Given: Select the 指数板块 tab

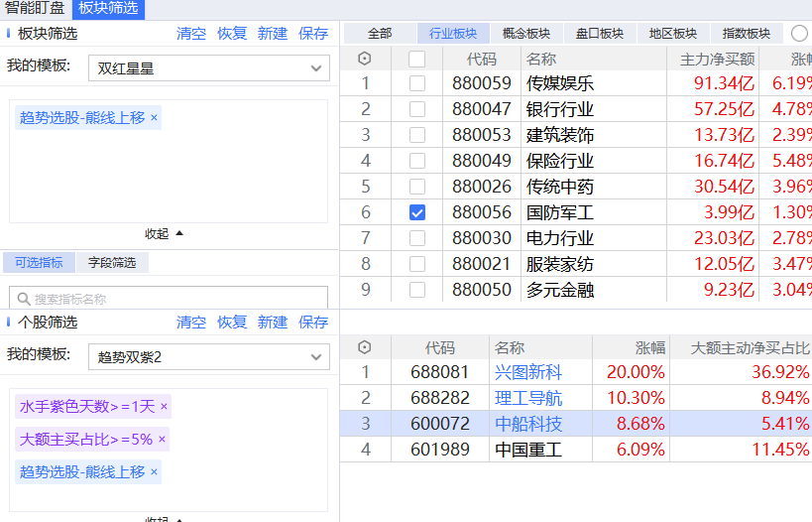Looking at the screenshot, I should tap(747, 34).
